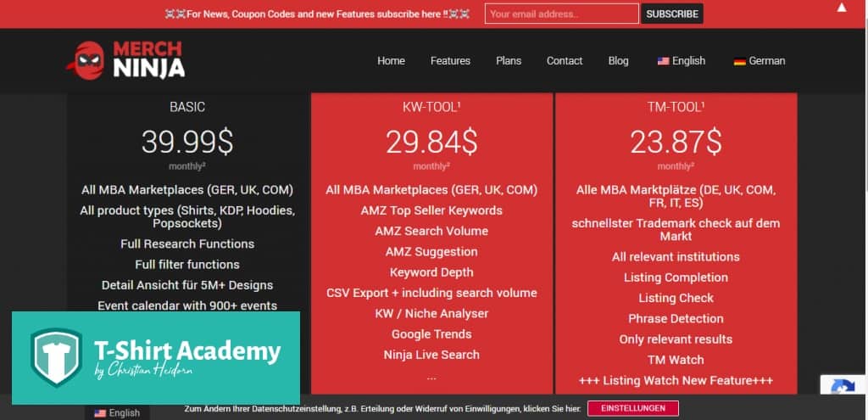The height and width of the screenshot is (420, 868).
Task: Switch site language to German
Action: 759,61
